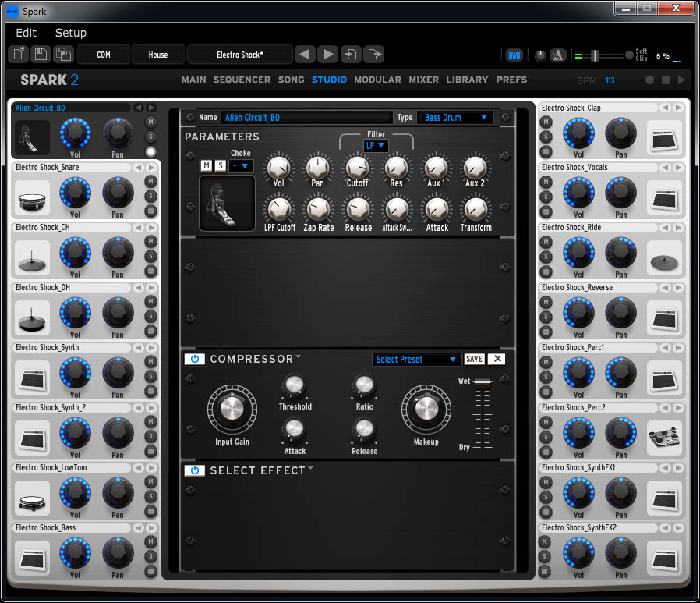Open the Setup menu
This screenshot has width=700, height=603.
(70, 33)
